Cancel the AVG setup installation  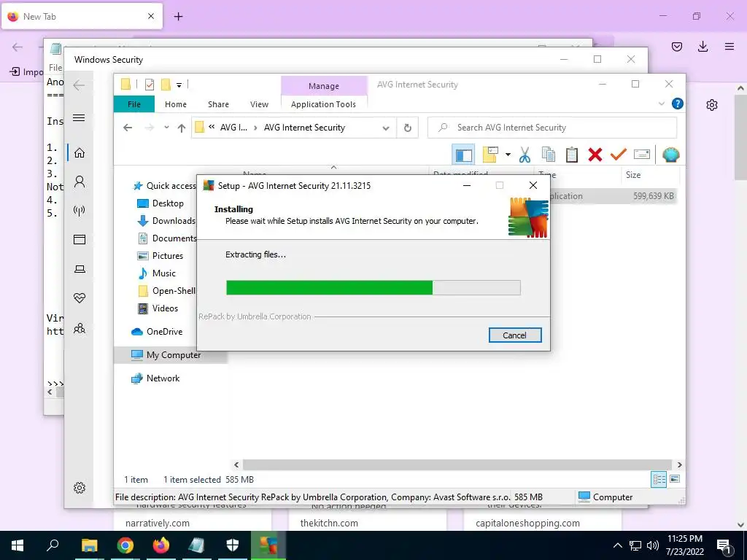[515, 335]
